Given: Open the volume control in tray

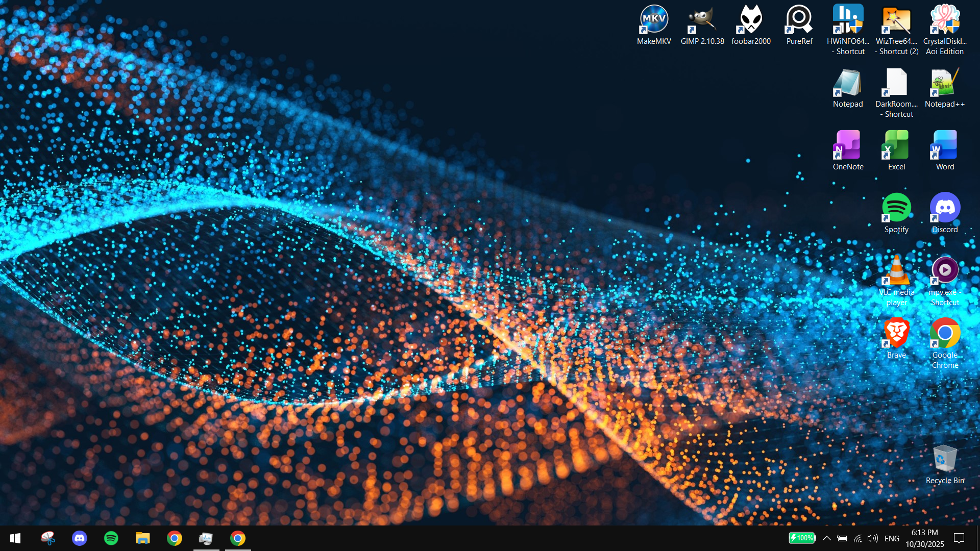Looking at the screenshot, I should click(x=872, y=538).
